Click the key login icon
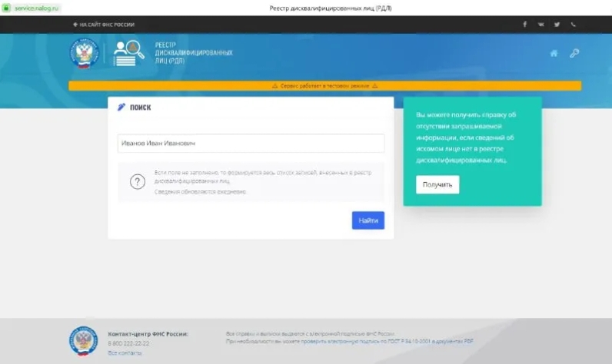This screenshot has width=612, height=364. [x=574, y=53]
